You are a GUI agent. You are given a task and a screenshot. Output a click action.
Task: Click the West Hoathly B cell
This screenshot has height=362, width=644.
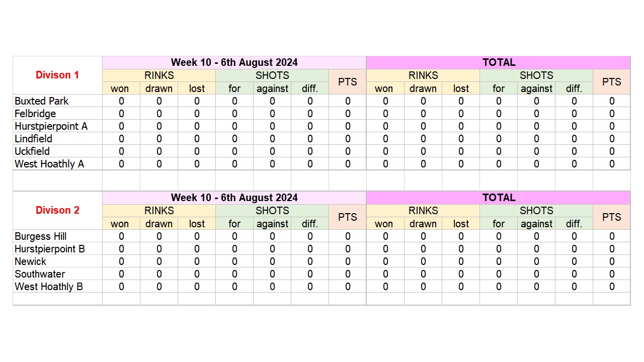(57, 287)
